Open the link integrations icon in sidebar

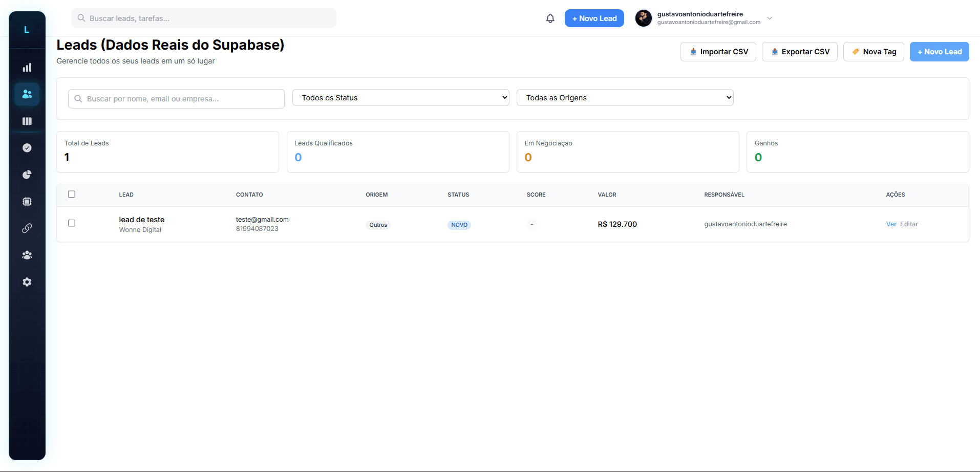27,228
